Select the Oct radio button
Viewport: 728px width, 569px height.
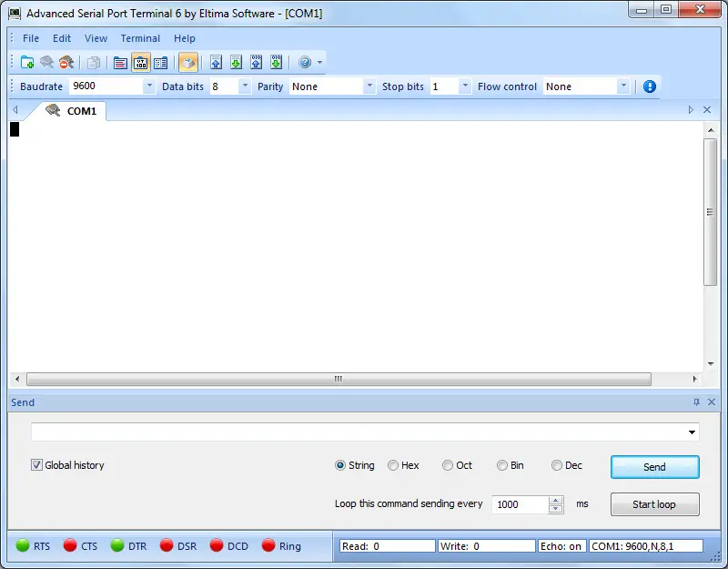click(x=447, y=465)
